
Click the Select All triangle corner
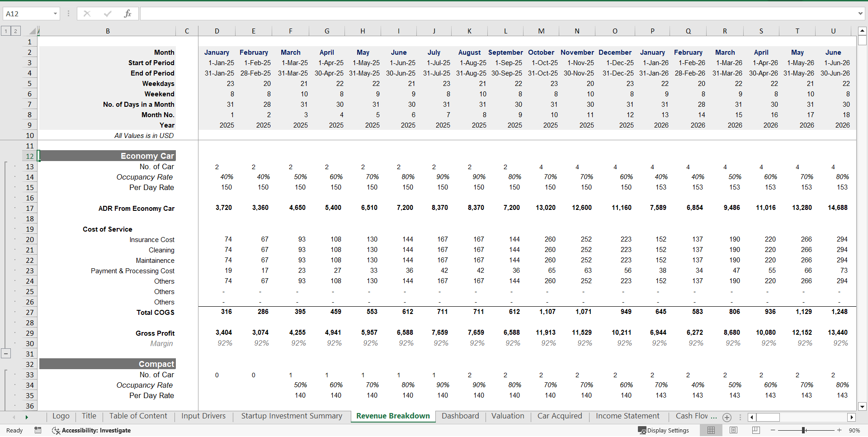(x=32, y=31)
